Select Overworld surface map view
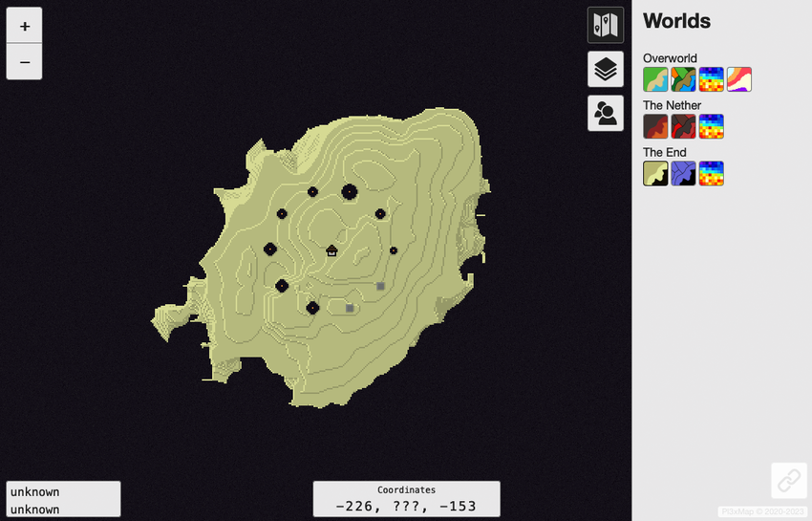Image resolution: width=812 pixels, height=521 pixels. coord(655,79)
